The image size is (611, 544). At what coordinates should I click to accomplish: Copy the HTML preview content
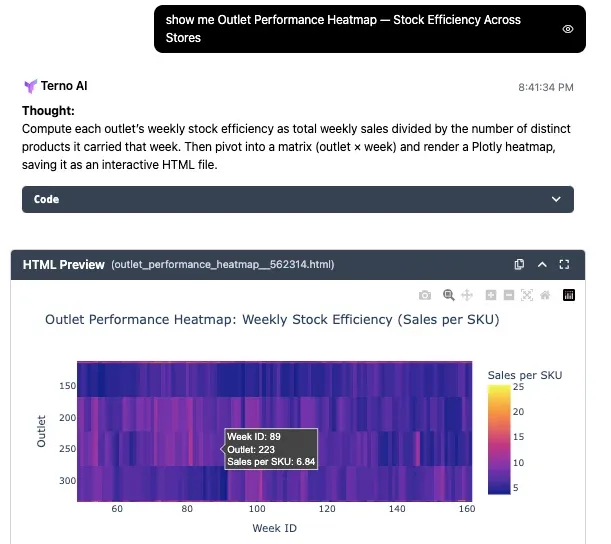pos(519,265)
